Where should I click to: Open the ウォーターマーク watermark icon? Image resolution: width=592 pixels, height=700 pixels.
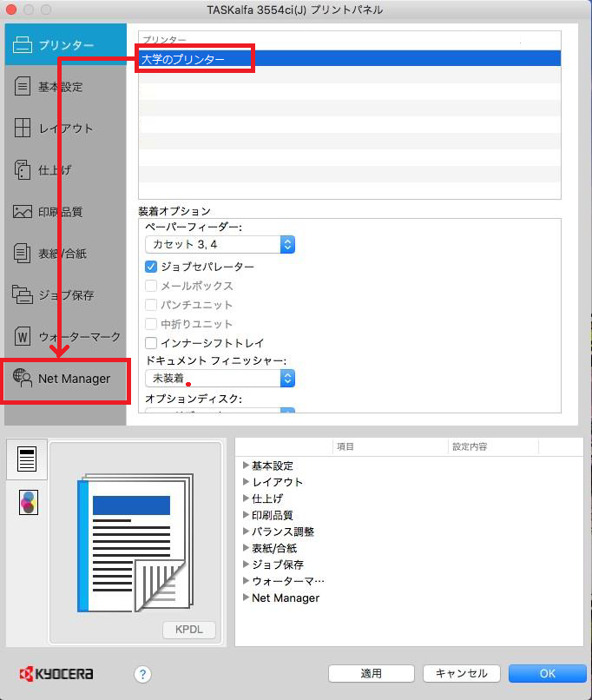pyautogui.click(x=23, y=336)
